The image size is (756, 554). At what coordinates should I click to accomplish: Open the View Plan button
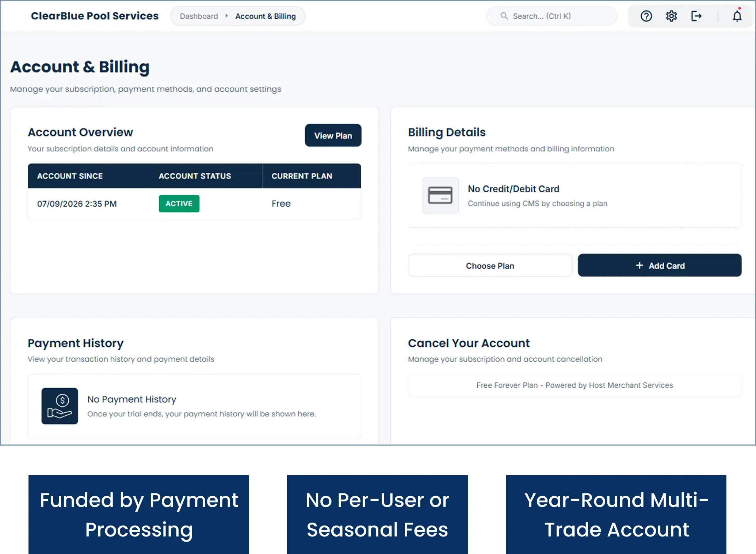point(333,135)
